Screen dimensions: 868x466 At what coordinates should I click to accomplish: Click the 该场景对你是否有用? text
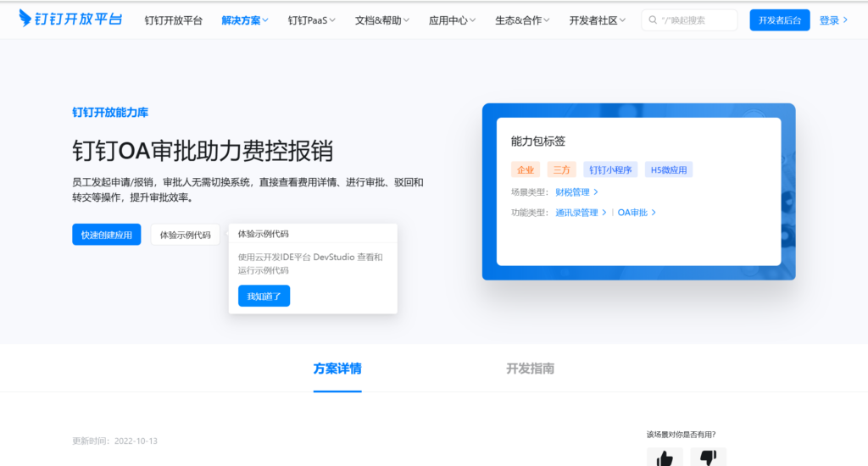(x=681, y=435)
